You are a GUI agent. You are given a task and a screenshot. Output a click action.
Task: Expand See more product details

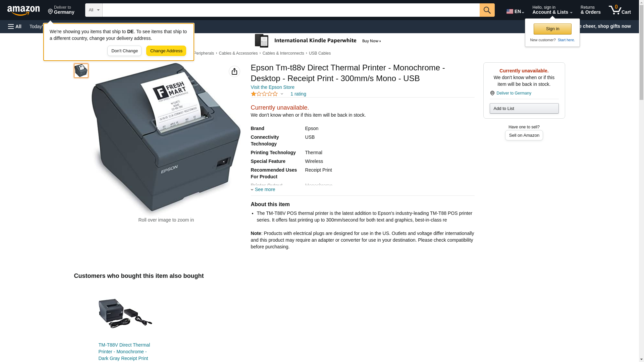(x=263, y=189)
